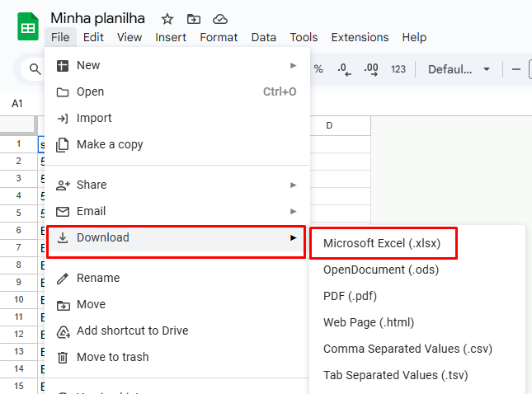The width and height of the screenshot is (532, 394).
Task: Click the Minha planilha title
Action: click(x=97, y=18)
